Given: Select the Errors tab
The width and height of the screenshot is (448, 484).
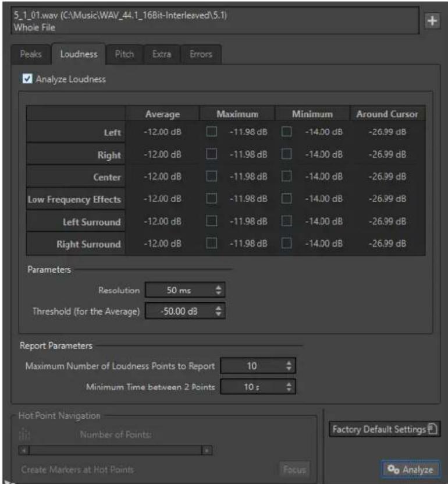Looking at the screenshot, I should 201,54.
